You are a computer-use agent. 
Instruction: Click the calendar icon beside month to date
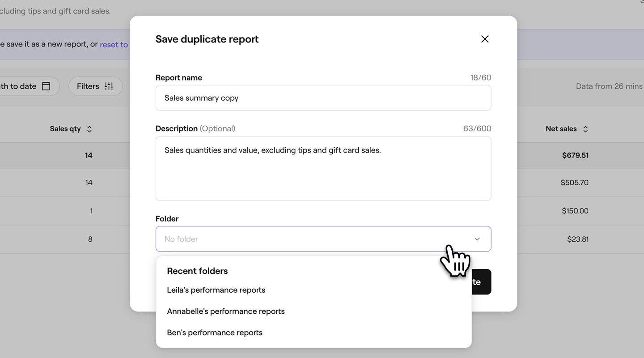pyautogui.click(x=46, y=86)
